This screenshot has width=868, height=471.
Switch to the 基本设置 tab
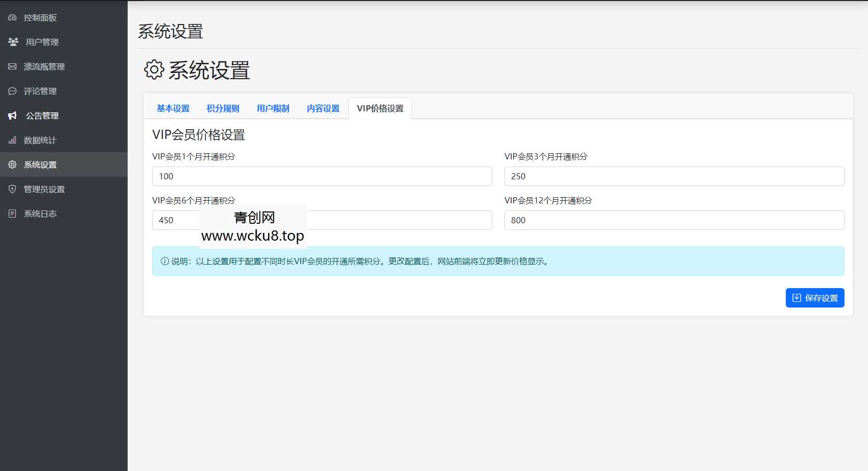pyautogui.click(x=174, y=108)
